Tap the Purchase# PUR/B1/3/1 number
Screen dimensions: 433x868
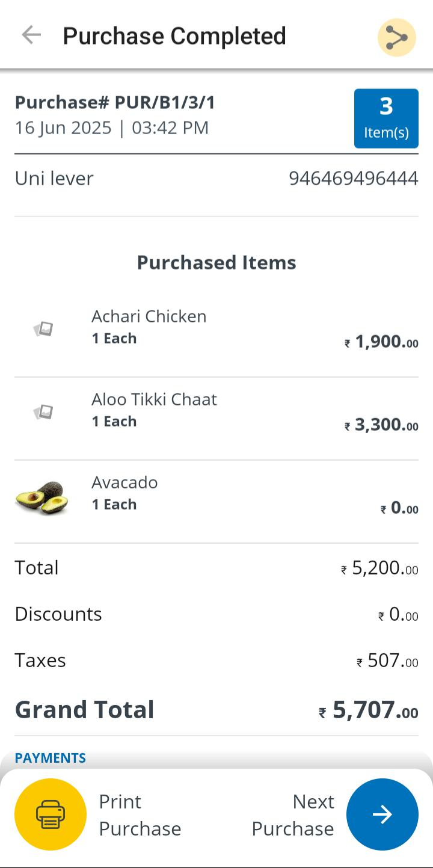pyautogui.click(x=115, y=102)
